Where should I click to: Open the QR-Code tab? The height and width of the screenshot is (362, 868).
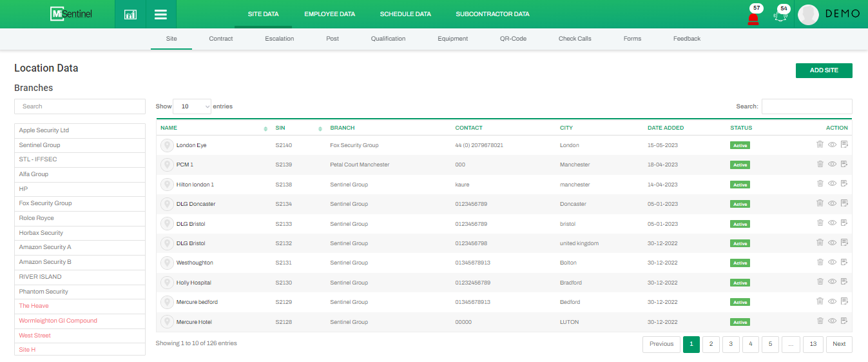coord(513,39)
